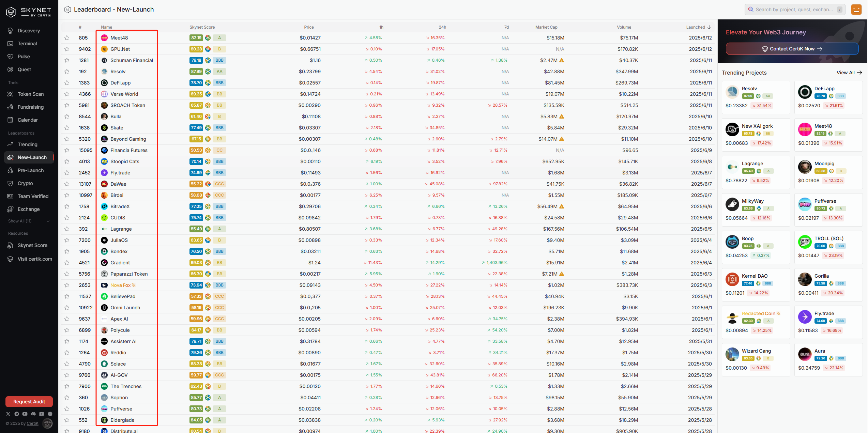Star the Schuman Financial row
This screenshot has height=433, width=868.
coord(67,60)
